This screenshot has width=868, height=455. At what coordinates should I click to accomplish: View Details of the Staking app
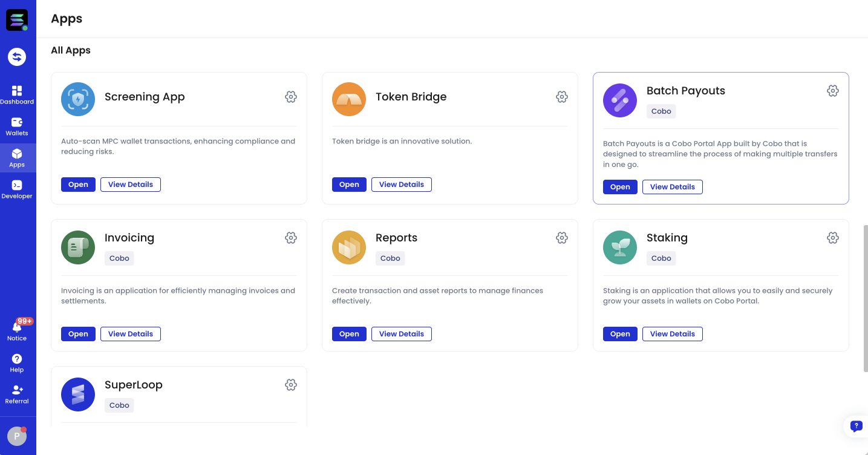click(x=672, y=333)
